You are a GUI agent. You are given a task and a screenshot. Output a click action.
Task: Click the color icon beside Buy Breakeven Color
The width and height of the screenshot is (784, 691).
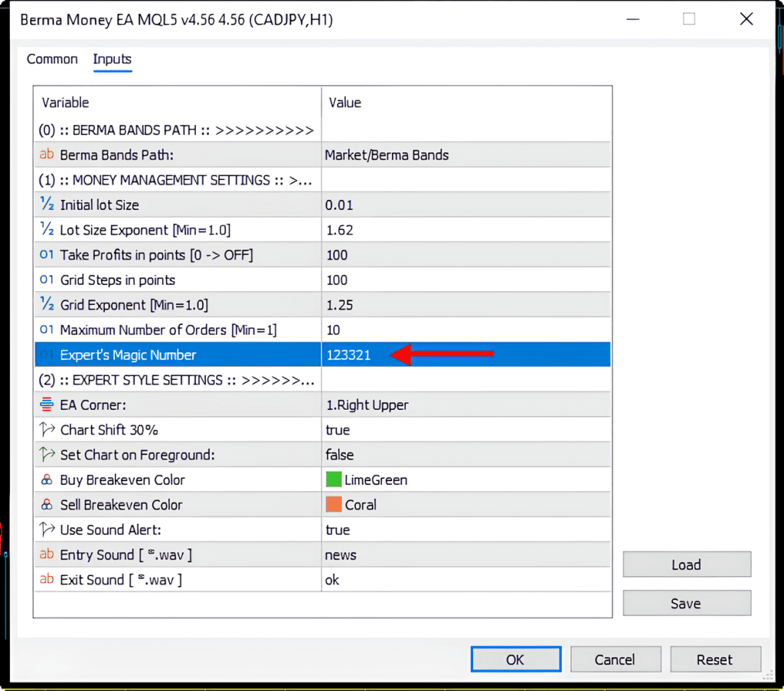pyautogui.click(x=47, y=480)
